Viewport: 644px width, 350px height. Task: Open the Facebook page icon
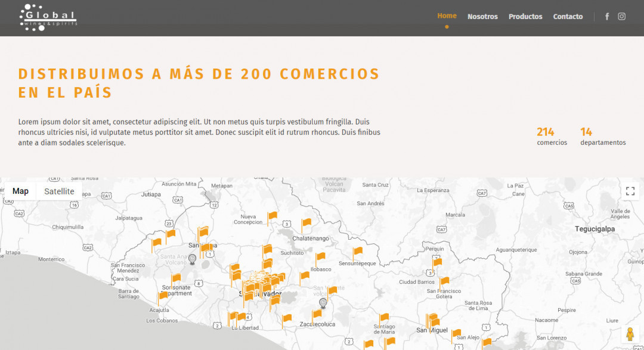coord(607,17)
